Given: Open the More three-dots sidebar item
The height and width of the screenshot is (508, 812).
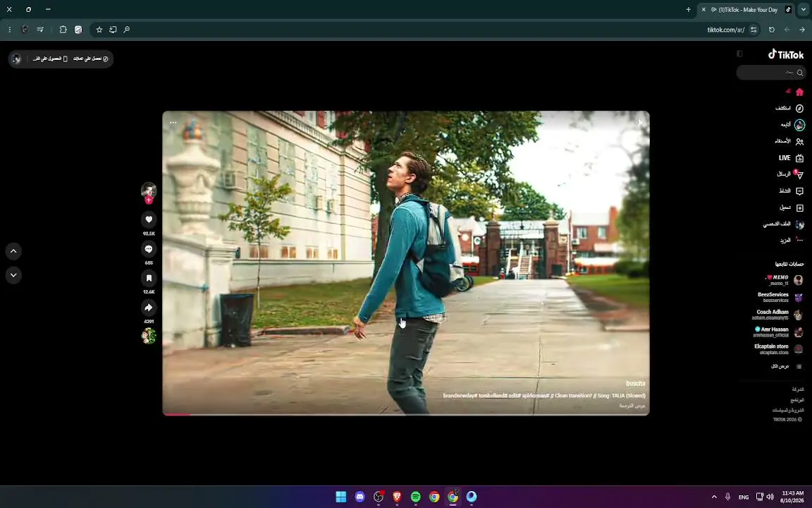Looking at the screenshot, I should pos(799,241).
